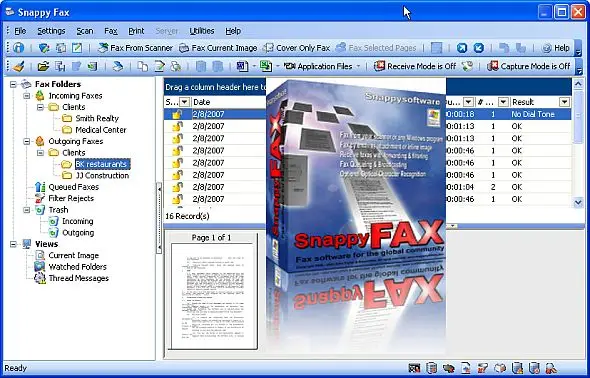Click the broom clear icon in second toolbar
The height and width of the screenshot is (378, 590).
coord(18,67)
